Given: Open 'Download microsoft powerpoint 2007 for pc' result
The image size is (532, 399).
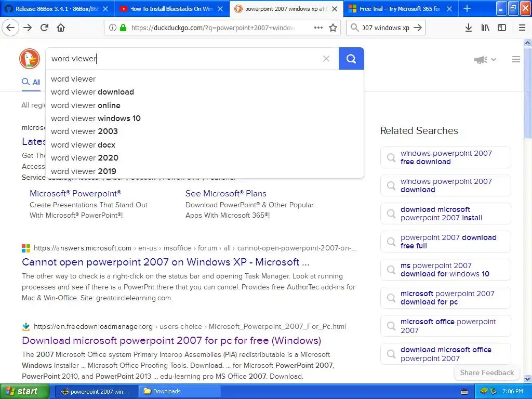Looking at the screenshot, I should [171, 340].
